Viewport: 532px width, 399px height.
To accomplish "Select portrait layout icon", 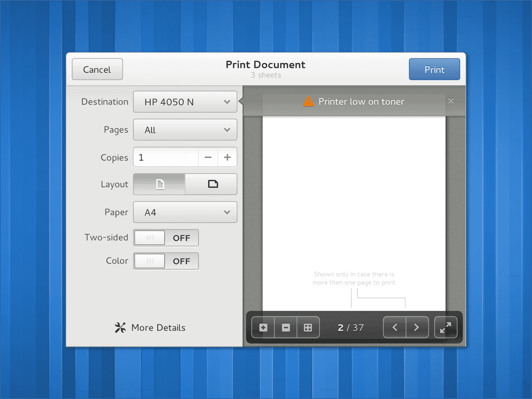I will (x=160, y=184).
